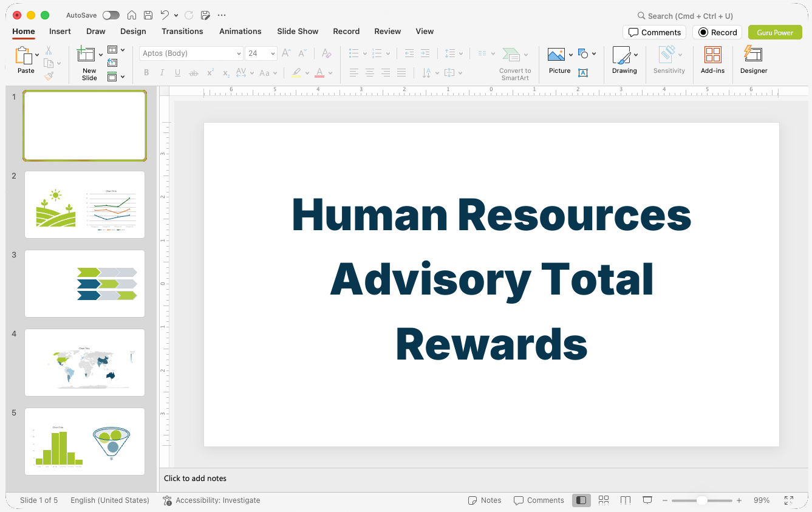Click the zoom slider handle
The image size is (812, 512).
701,500
